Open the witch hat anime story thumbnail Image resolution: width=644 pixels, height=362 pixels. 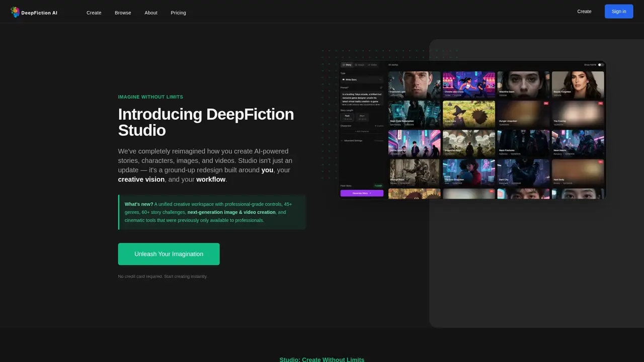click(x=469, y=114)
